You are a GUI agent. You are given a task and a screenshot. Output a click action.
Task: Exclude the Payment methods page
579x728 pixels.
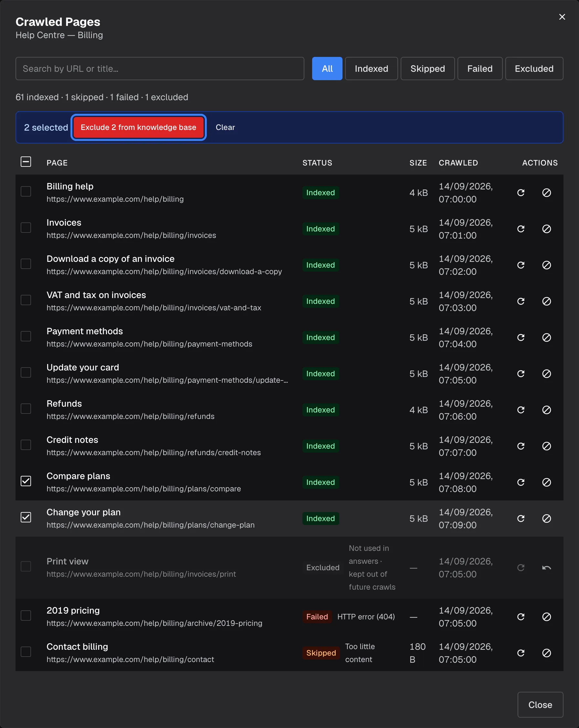[x=546, y=337]
